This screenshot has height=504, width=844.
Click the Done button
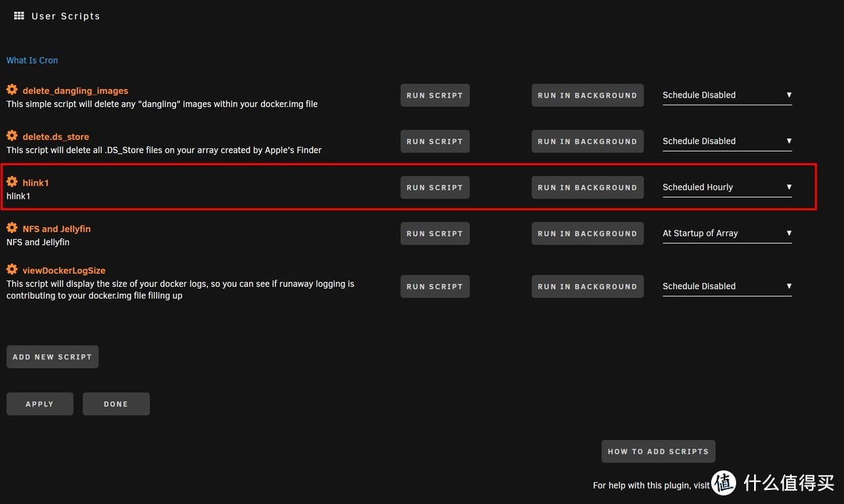[x=116, y=404]
